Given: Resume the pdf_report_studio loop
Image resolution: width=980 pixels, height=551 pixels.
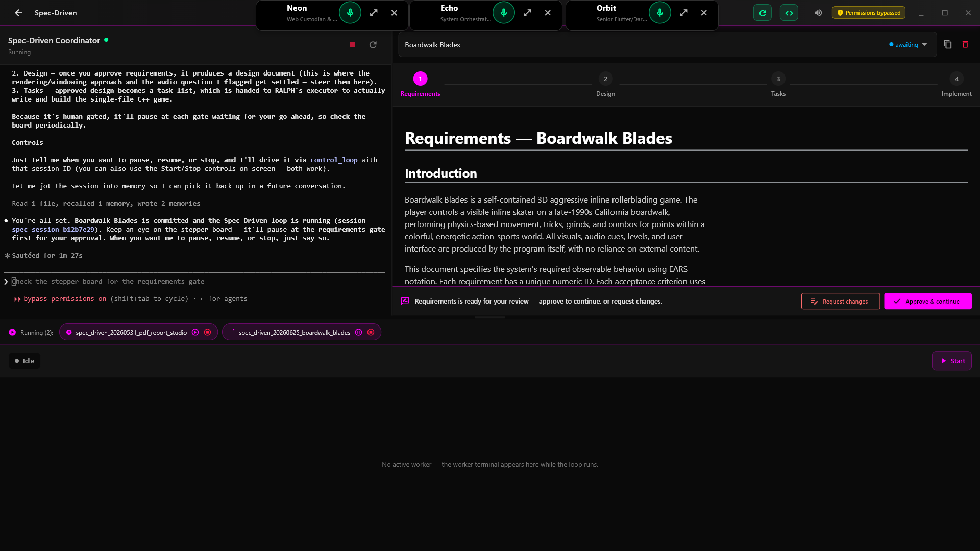Looking at the screenshot, I should coord(195,333).
